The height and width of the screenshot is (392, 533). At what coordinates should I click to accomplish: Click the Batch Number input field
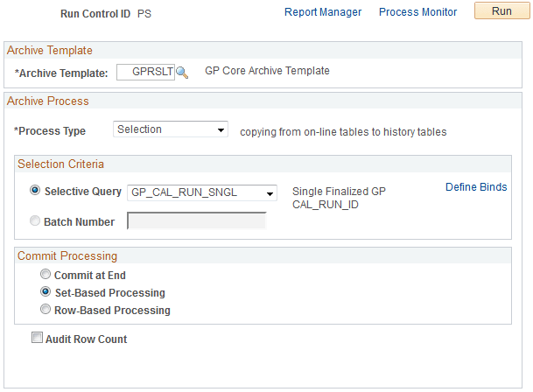pyautogui.click(x=196, y=221)
